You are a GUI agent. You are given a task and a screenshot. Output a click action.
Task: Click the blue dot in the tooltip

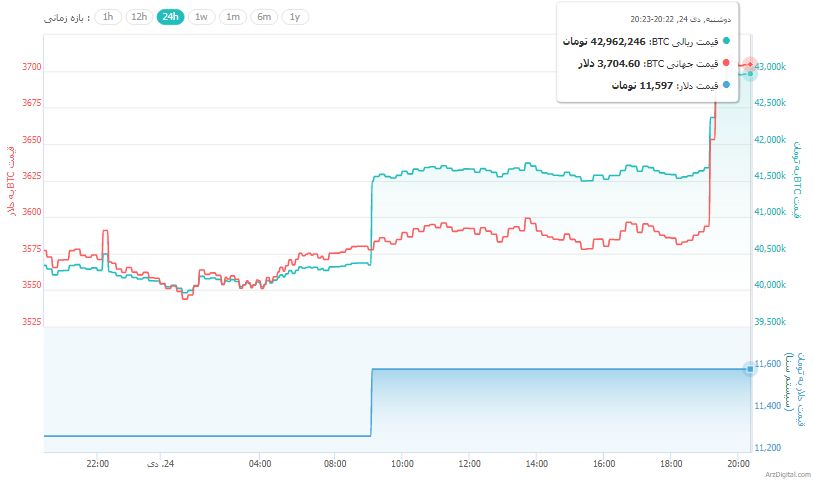[726, 85]
